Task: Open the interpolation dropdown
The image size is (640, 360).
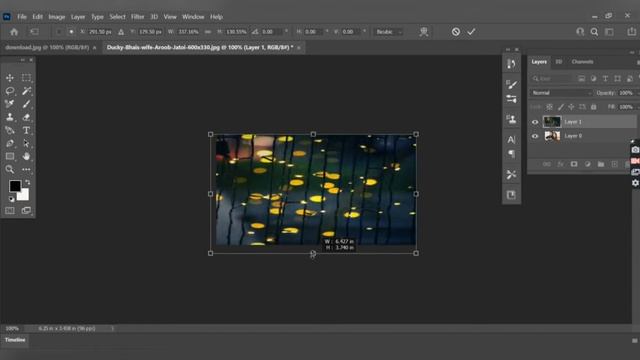Action: [388, 32]
